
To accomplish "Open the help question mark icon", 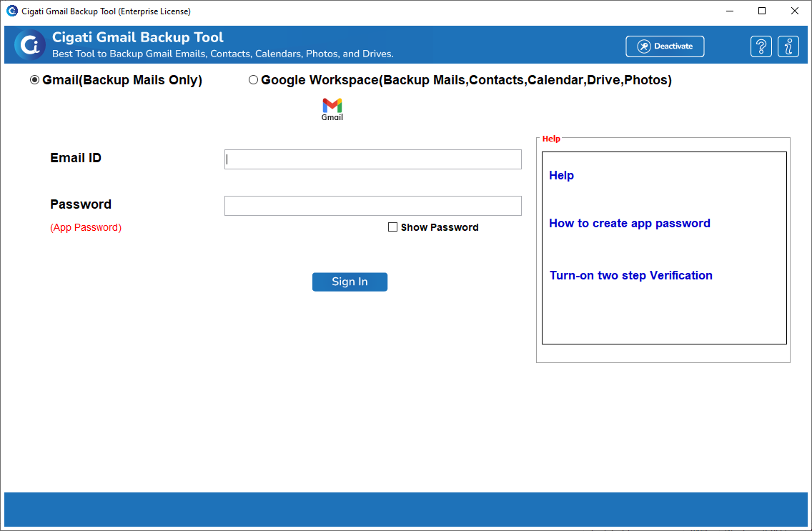I will (761, 46).
